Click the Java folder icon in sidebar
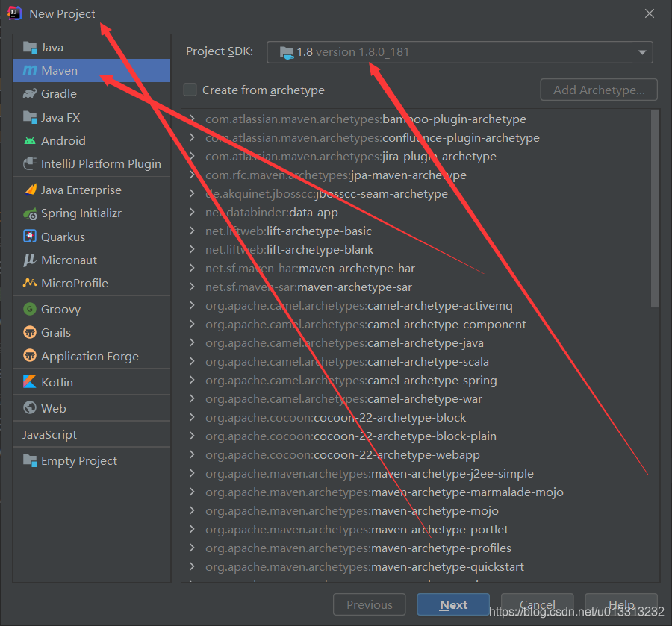This screenshot has height=626, width=672. [x=30, y=48]
